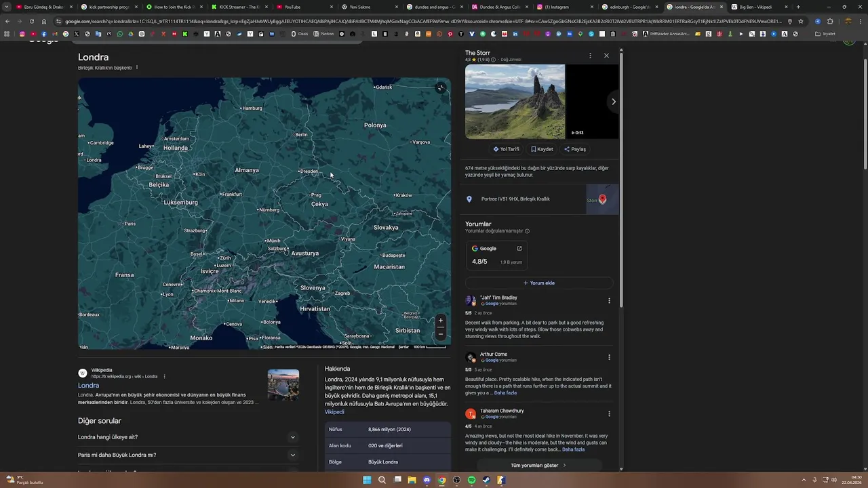This screenshot has height=488, width=868.
Task: Open more options beside Birleşik Krallık'ın başkenti
Action: point(137,67)
